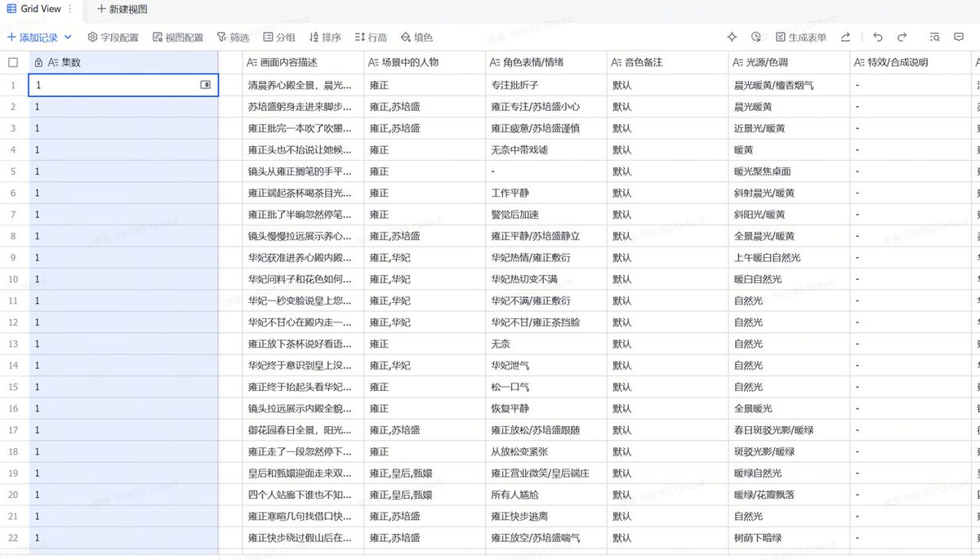
Task: Click the share arrow icon
Action: pyautogui.click(x=846, y=37)
